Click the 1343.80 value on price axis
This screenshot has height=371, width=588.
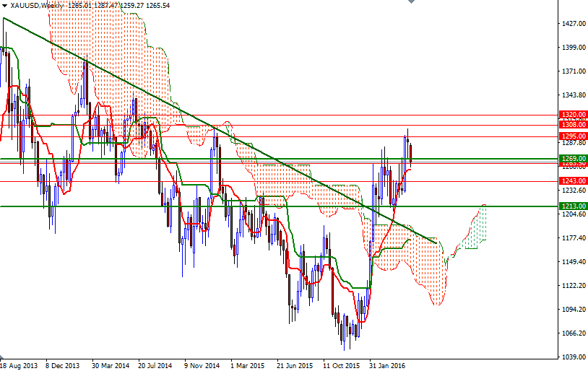coord(574,95)
